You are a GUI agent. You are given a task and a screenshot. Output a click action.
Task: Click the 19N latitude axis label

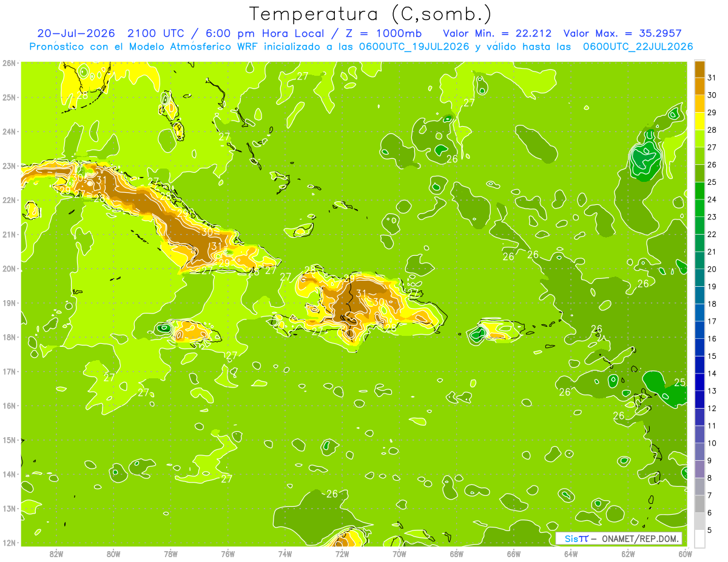8,303
